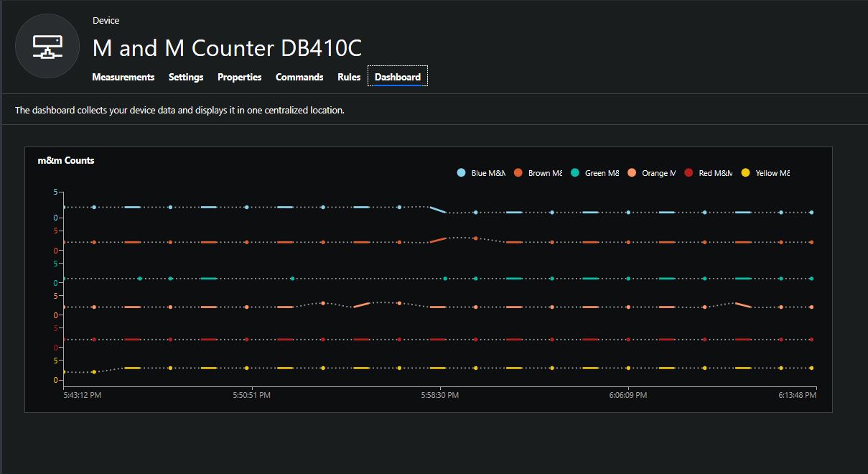
Task: Switch to the Settings tab
Action: coord(186,77)
